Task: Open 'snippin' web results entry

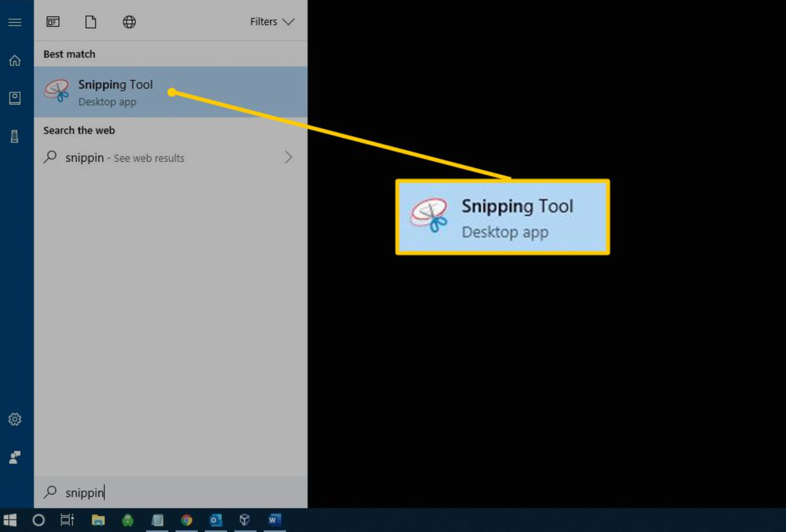Action: [x=171, y=157]
